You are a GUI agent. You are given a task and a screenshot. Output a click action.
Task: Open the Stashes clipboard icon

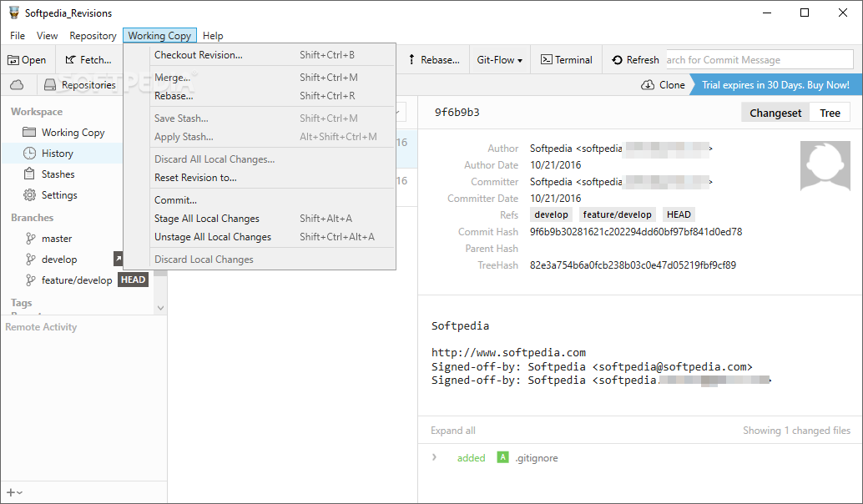point(29,174)
